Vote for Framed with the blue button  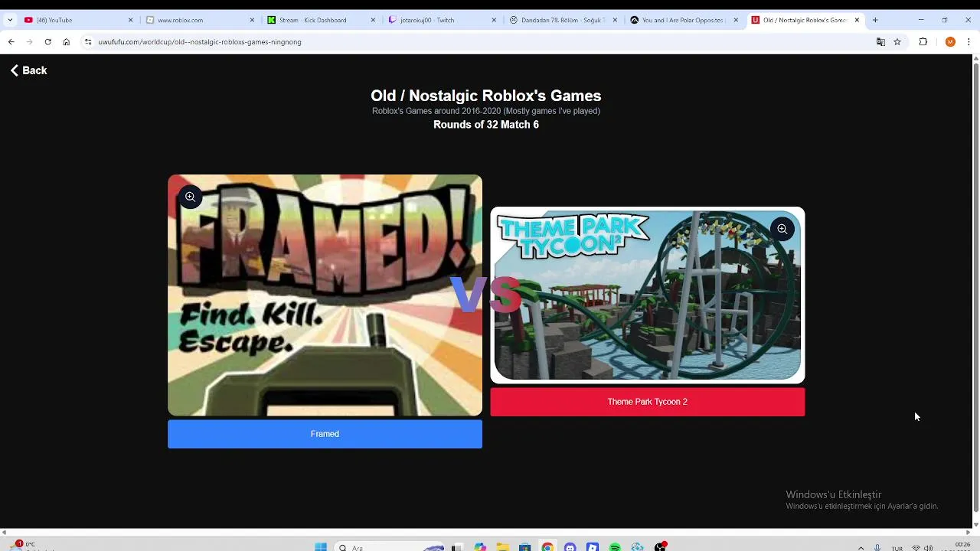coord(325,434)
